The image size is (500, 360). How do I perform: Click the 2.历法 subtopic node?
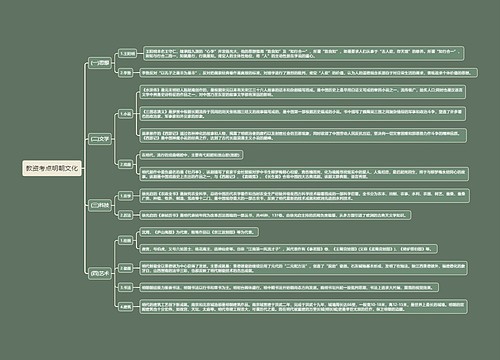[x=126, y=215]
